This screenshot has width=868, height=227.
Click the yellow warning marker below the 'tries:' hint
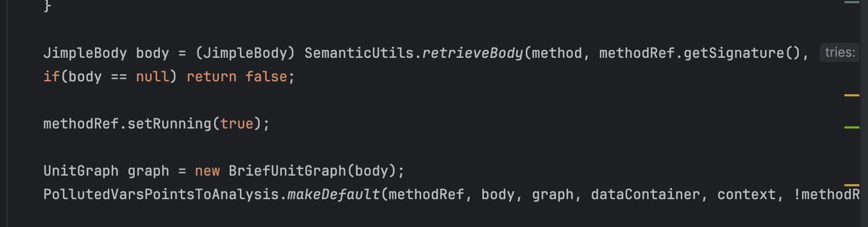(x=851, y=95)
